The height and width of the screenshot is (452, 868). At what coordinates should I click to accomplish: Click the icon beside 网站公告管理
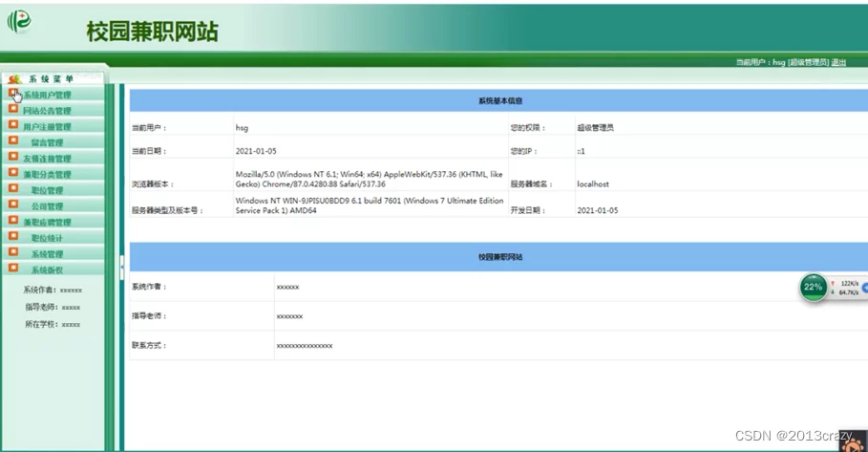[13, 110]
